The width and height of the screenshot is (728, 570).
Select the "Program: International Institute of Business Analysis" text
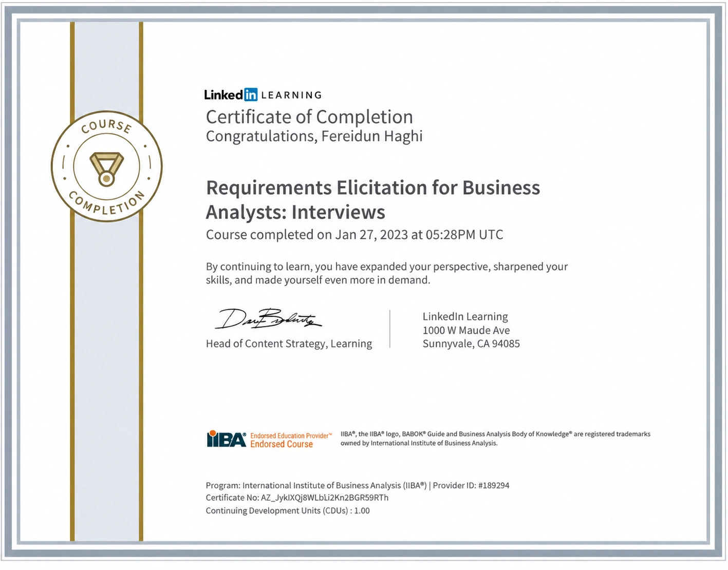316,485
